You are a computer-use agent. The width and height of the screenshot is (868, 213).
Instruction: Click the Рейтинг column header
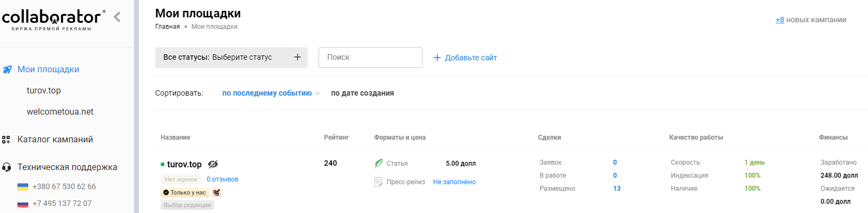point(337,137)
